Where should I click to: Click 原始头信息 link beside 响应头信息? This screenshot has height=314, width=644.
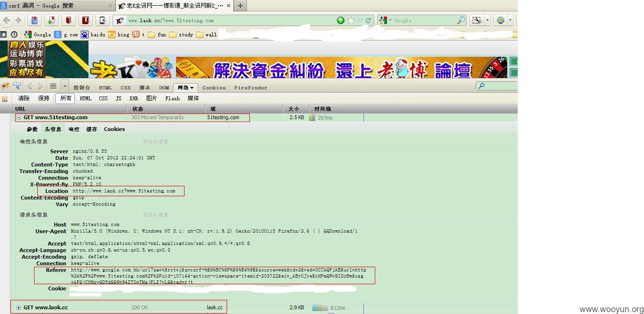pos(155,141)
